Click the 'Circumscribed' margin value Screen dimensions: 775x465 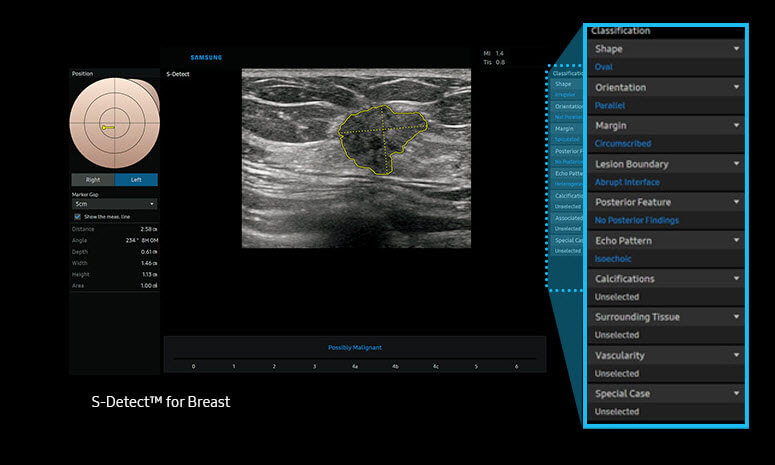pos(623,144)
